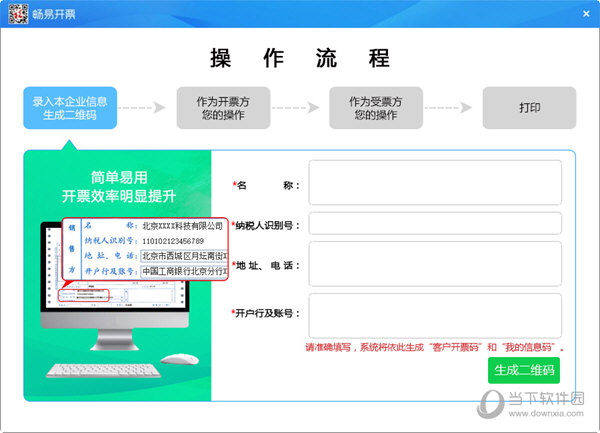
Task: Open the 作为受票方 您的操作 step
Action: pyautogui.click(x=376, y=108)
